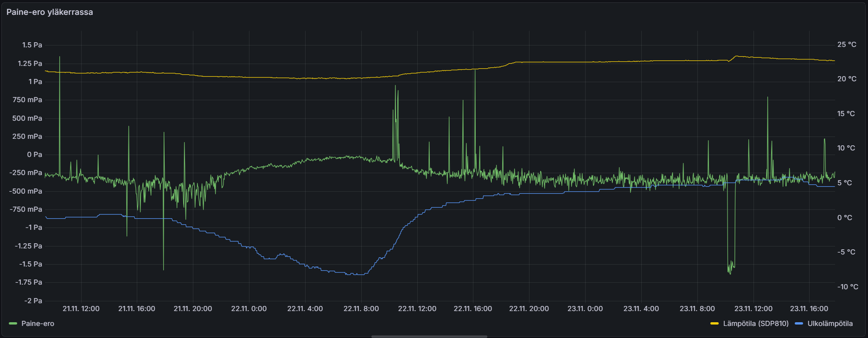This screenshot has height=338, width=868.
Task: Click the 21.11. 12:00 time axis label
Action: pos(81,309)
